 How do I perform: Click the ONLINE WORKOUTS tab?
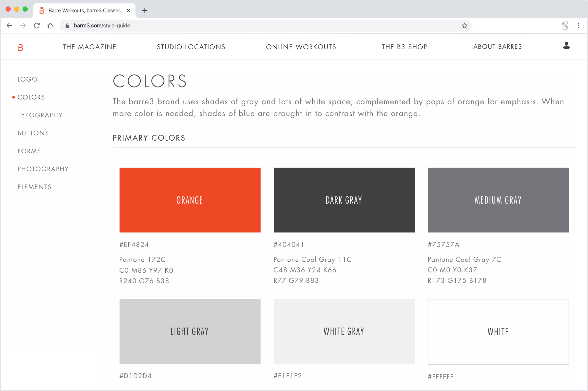tap(301, 47)
